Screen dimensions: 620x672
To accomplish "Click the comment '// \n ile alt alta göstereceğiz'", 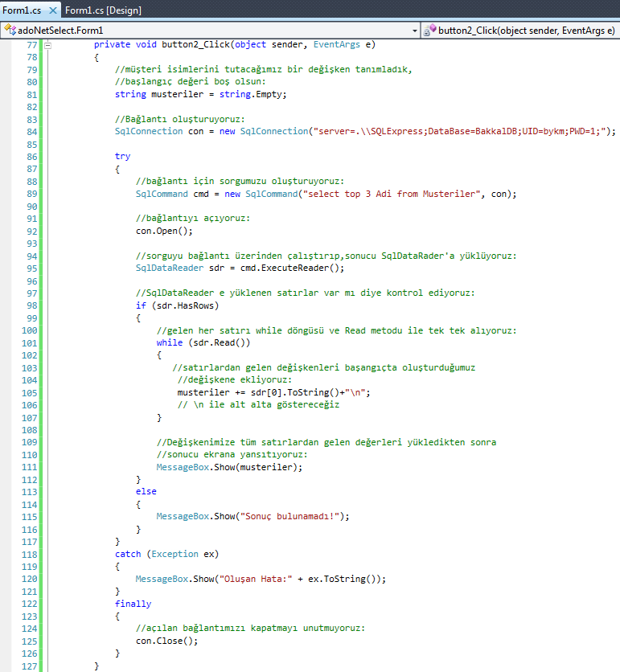I will click(259, 404).
